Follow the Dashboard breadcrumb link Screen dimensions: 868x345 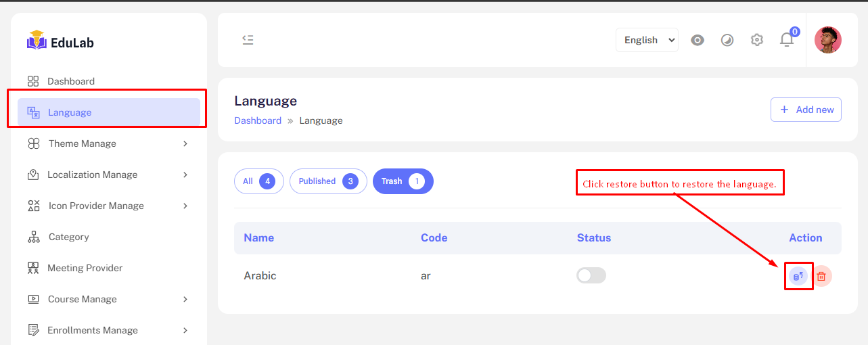[258, 120]
